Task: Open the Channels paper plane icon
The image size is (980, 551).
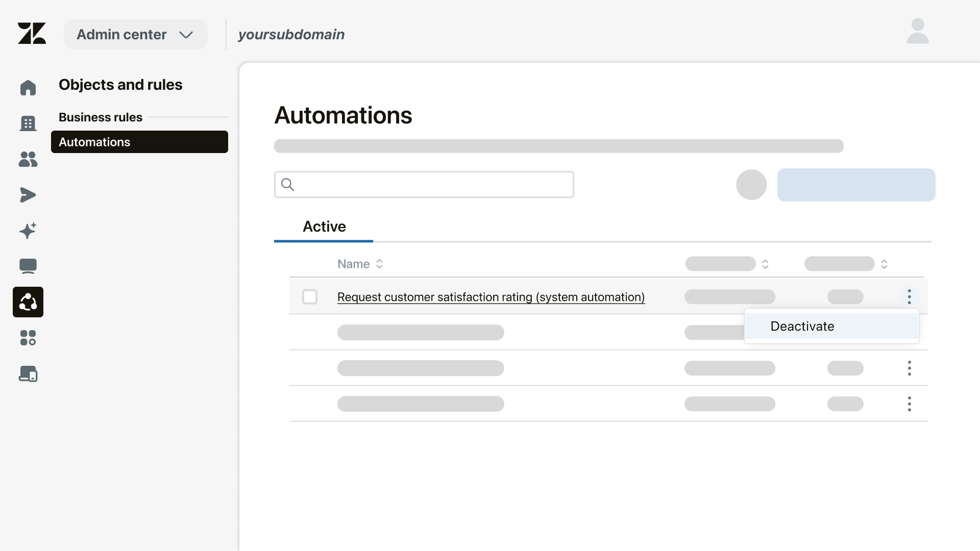Action: (x=28, y=195)
